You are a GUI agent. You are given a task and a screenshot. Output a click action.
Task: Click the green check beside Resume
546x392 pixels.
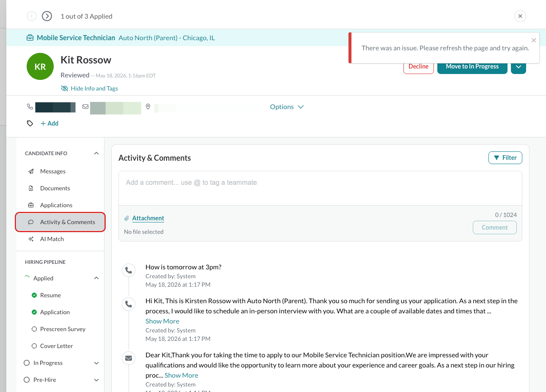point(34,295)
